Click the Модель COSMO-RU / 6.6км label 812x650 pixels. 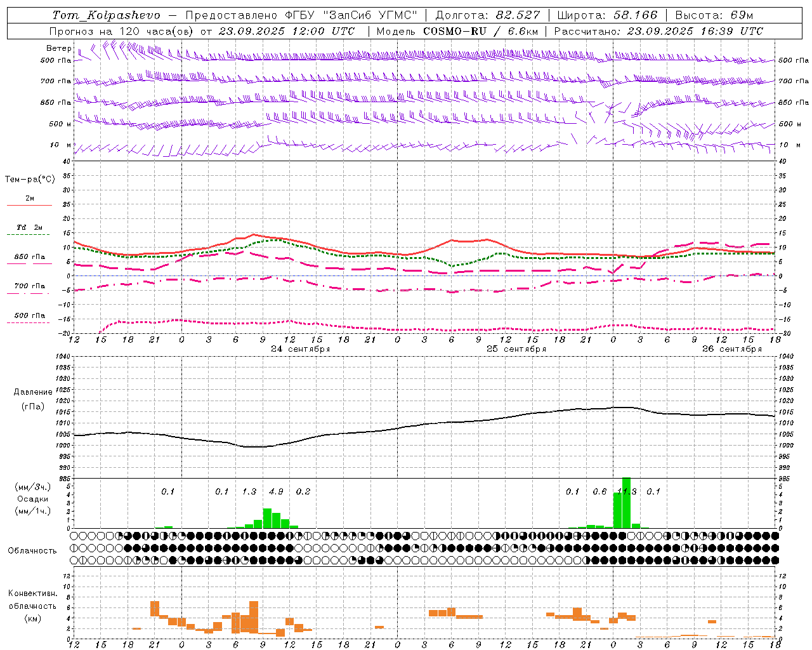click(x=457, y=31)
